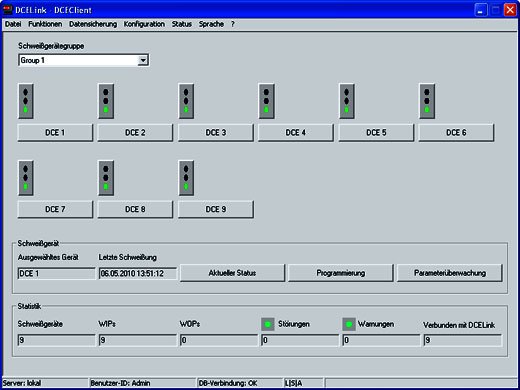Select the DCE 2 device button

tap(135, 133)
